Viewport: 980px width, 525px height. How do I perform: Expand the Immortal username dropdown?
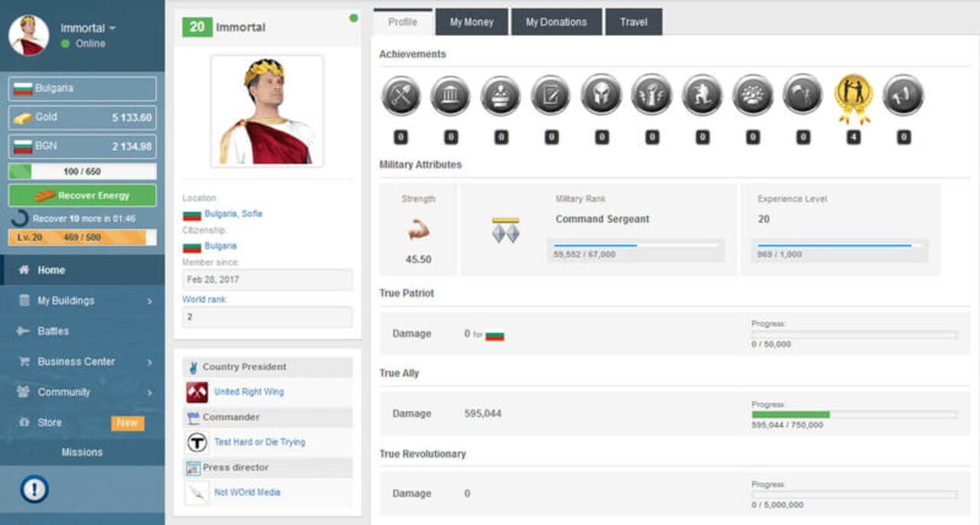[x=88, y=27]
